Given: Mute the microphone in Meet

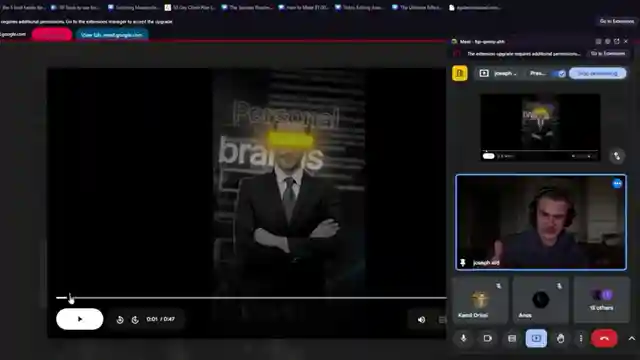Looking at the screenshot, I should (x=463, y=338).
